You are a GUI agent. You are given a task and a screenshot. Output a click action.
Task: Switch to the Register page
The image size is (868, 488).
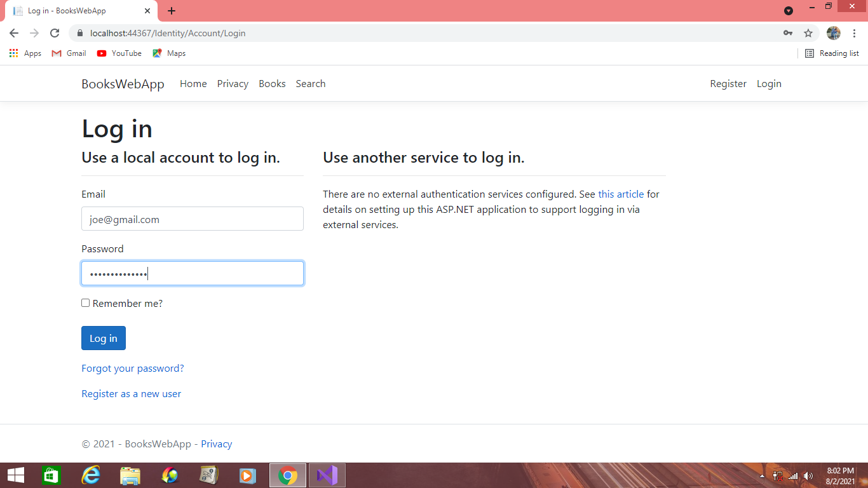[x=728, y=83]
